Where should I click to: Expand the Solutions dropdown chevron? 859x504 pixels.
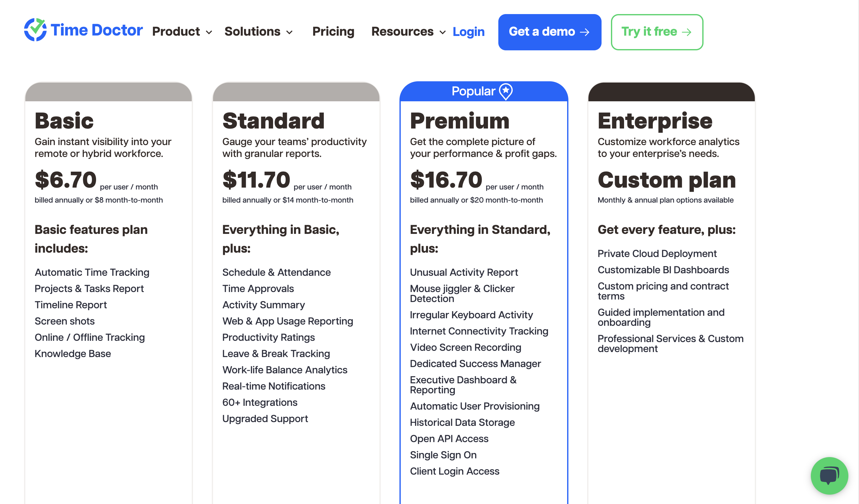[289, 33]
